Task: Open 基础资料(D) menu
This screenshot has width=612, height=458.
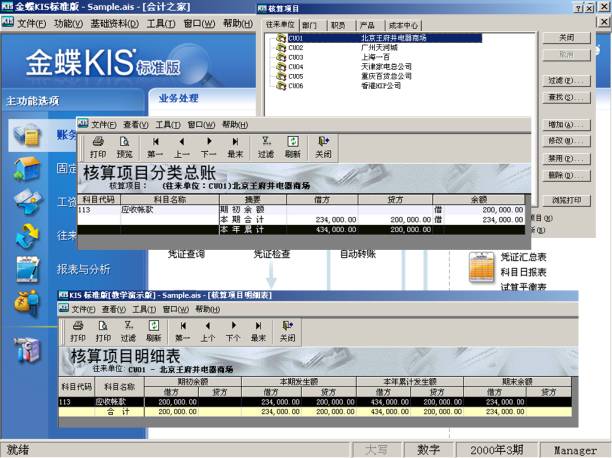Action: coord(114,24)
